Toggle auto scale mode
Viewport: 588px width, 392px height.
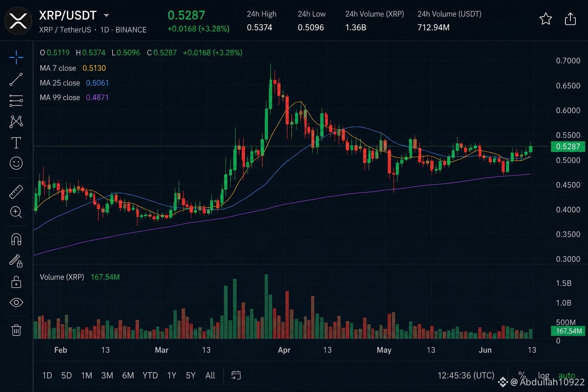[x=567, y=375]
